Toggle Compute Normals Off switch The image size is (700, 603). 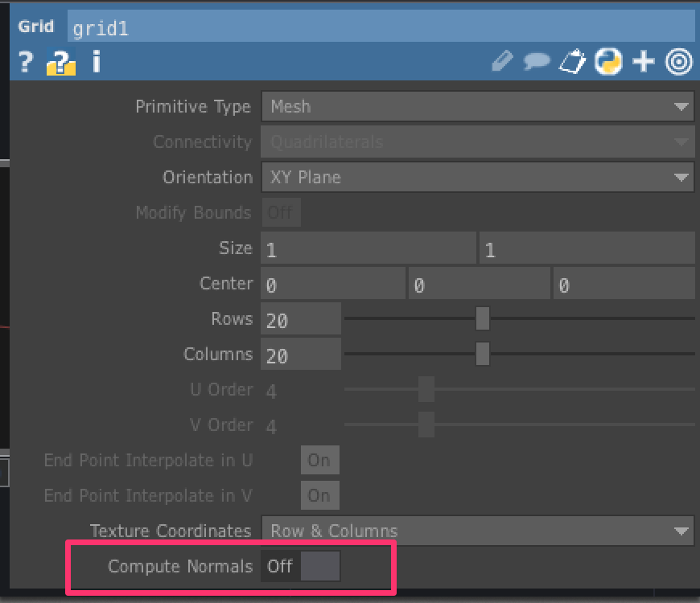click(x=300, y=566)
